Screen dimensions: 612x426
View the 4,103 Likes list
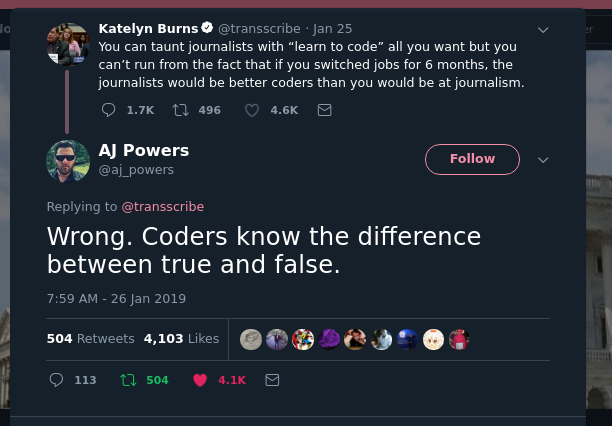(181, 339)
